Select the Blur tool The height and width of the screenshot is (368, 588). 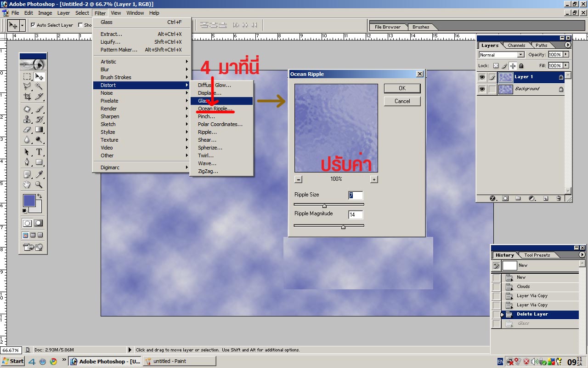coord(27,140)
